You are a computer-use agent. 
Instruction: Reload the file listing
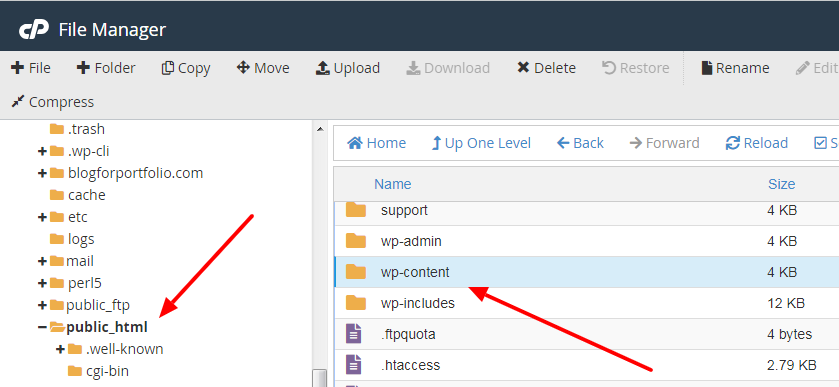[757, 143]
